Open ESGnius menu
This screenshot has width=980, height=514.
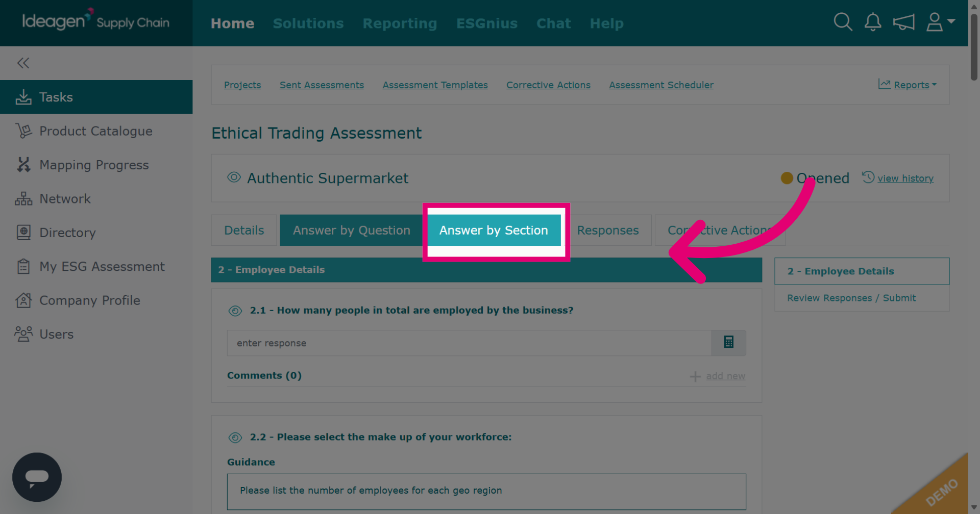(487, 23)
